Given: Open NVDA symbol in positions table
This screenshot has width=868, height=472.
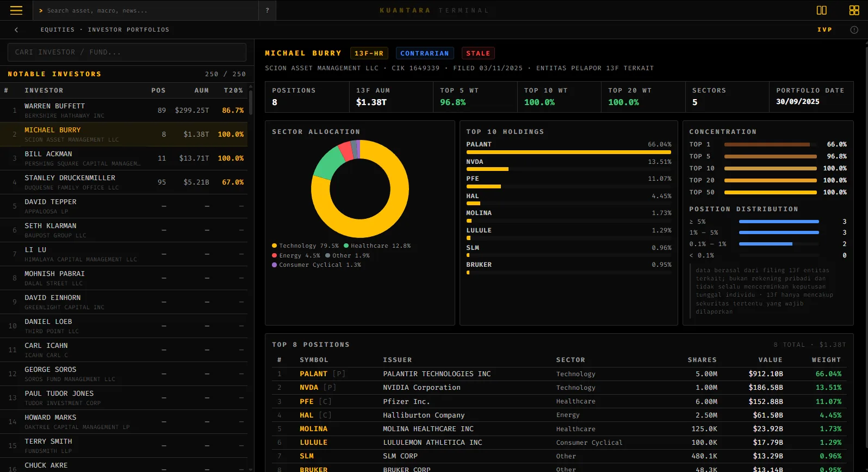Looking at the screenshot, I should pyautogui.click(x=309, y=388).
